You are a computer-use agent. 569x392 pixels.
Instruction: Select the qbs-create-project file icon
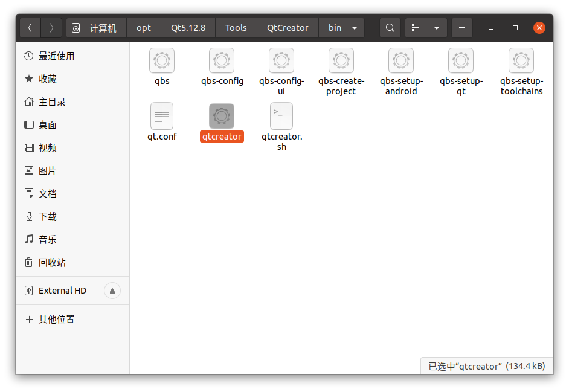tap(341, 60)
